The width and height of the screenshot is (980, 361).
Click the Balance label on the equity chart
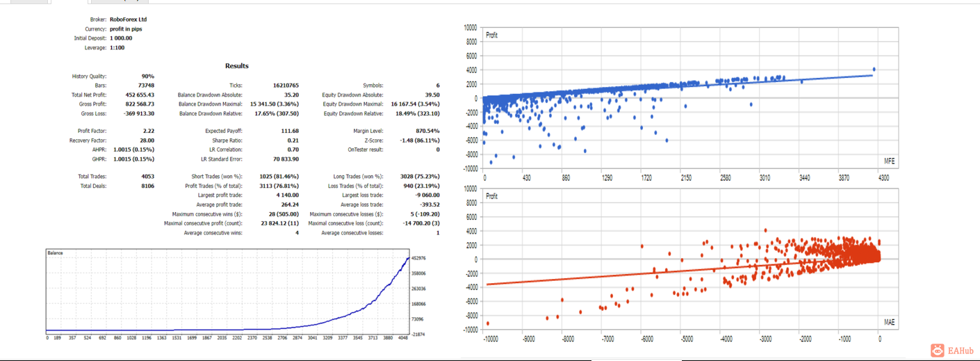coord(55,253)
